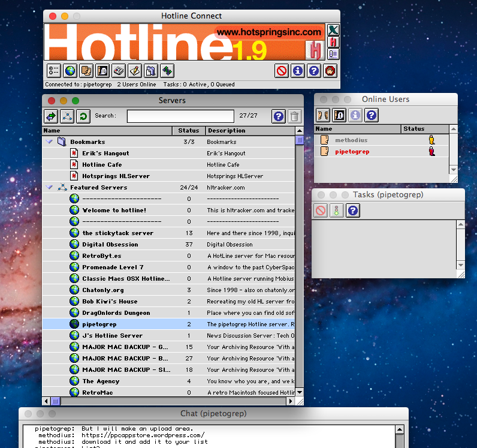The image size is (477, 448).
Task: Select the highlighted pipetogrep server row
Action: click(168, 324)
